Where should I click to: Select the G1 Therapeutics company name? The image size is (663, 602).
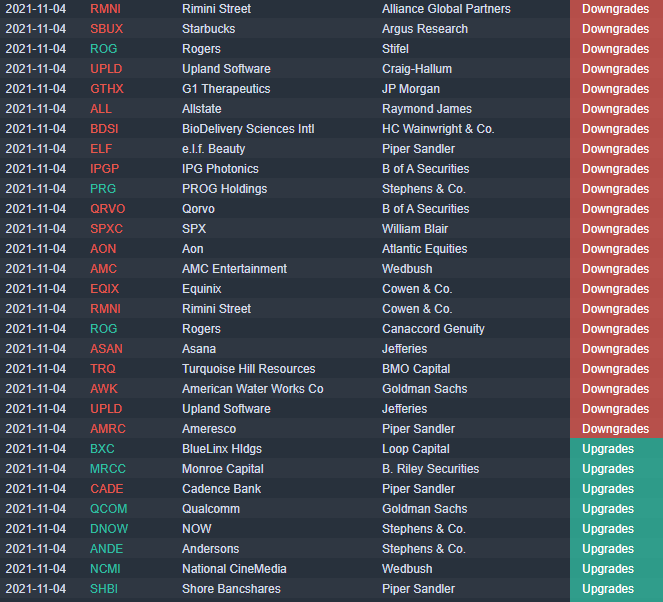[226, 89]
